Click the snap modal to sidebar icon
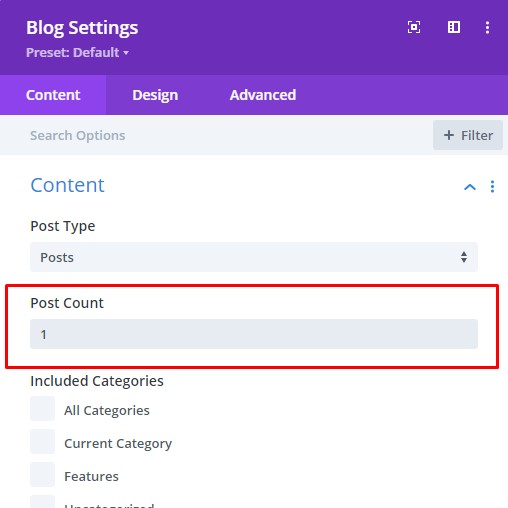This screenshot has height=508, width=508. 454,27
